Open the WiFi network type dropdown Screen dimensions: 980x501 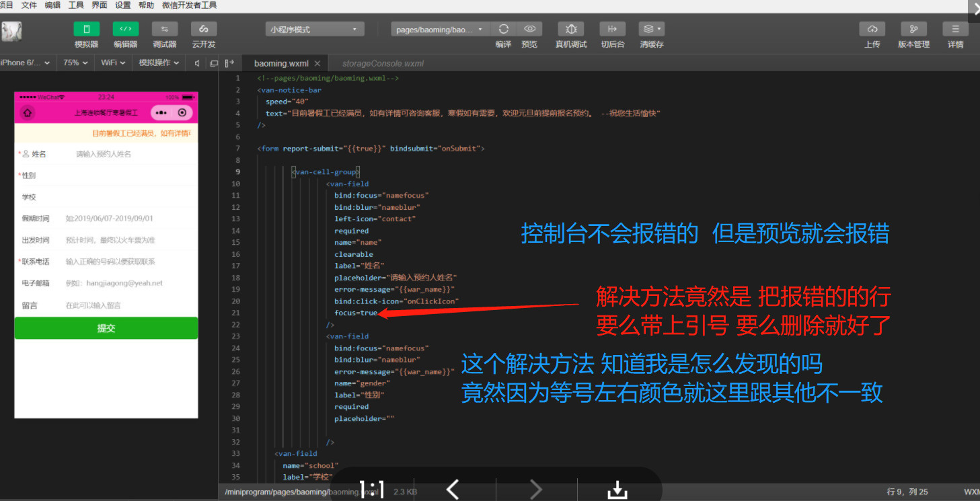coord(113,63)
